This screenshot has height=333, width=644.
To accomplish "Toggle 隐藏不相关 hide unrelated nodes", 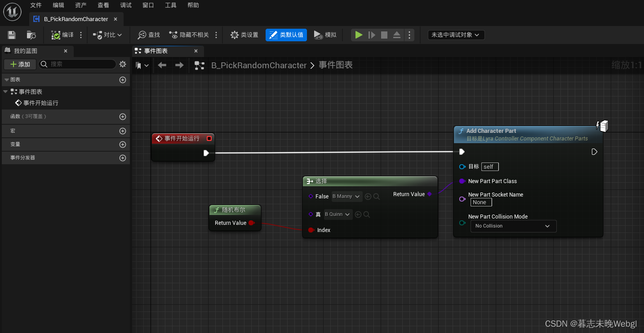I will 189,35.
